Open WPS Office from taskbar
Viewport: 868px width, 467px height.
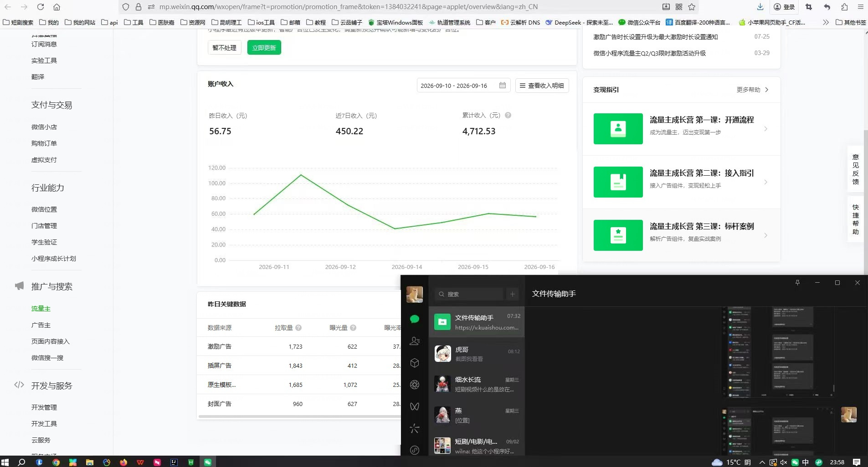click(140, 462)
